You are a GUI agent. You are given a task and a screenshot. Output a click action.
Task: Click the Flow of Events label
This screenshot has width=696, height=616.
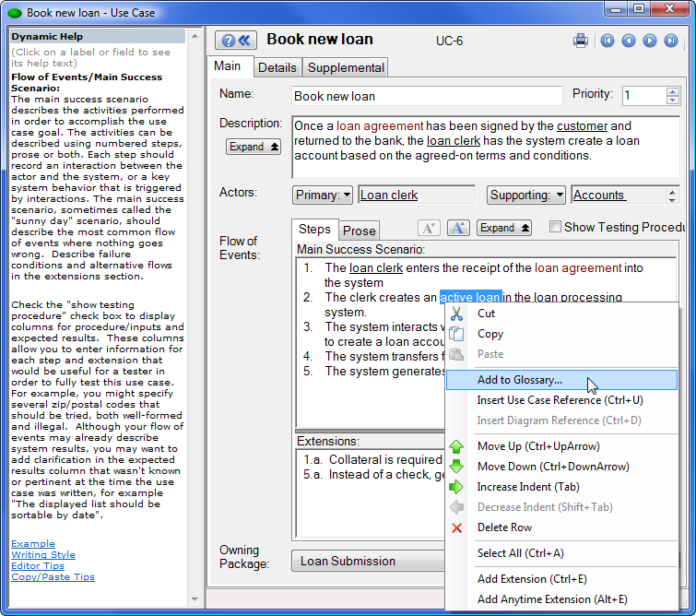coord(240,248)
